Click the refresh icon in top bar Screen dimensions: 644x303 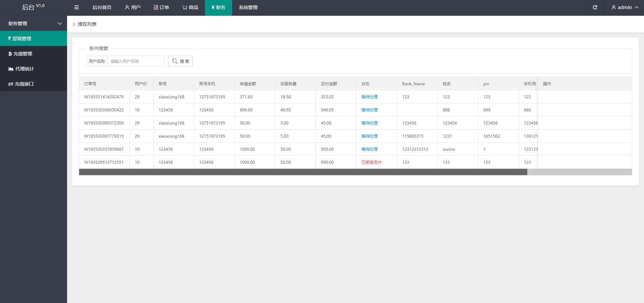pos(595,7)
